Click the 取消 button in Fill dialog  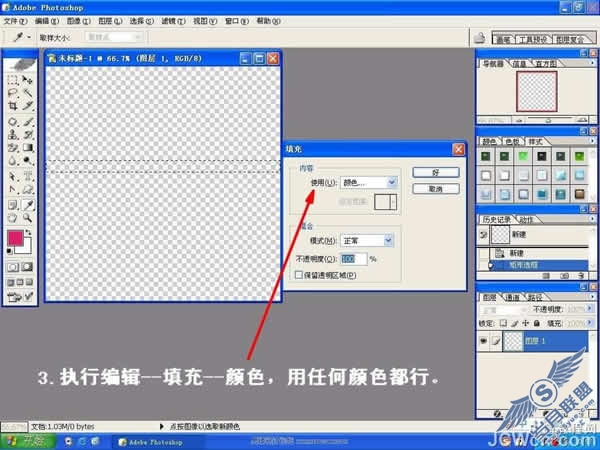436,189
